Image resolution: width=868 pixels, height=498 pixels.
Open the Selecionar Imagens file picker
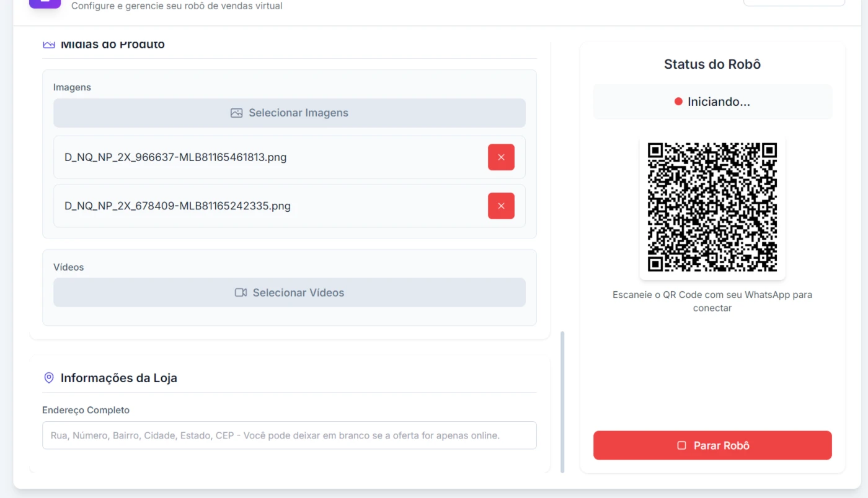290,113
